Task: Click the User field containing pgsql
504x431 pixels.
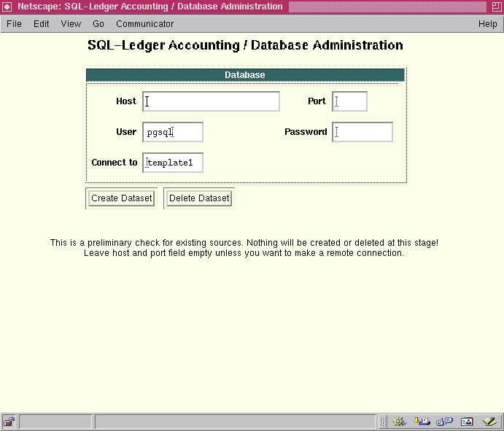Action: [173, 132]
